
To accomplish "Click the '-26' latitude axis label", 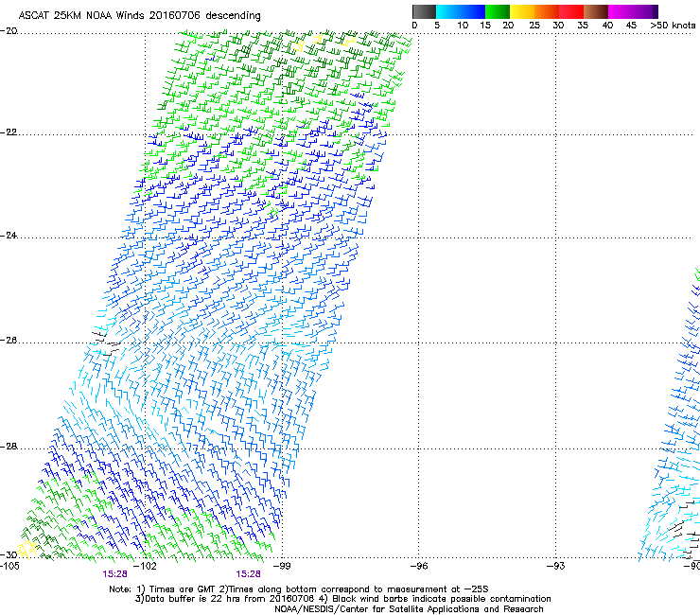I will point(9,341).
